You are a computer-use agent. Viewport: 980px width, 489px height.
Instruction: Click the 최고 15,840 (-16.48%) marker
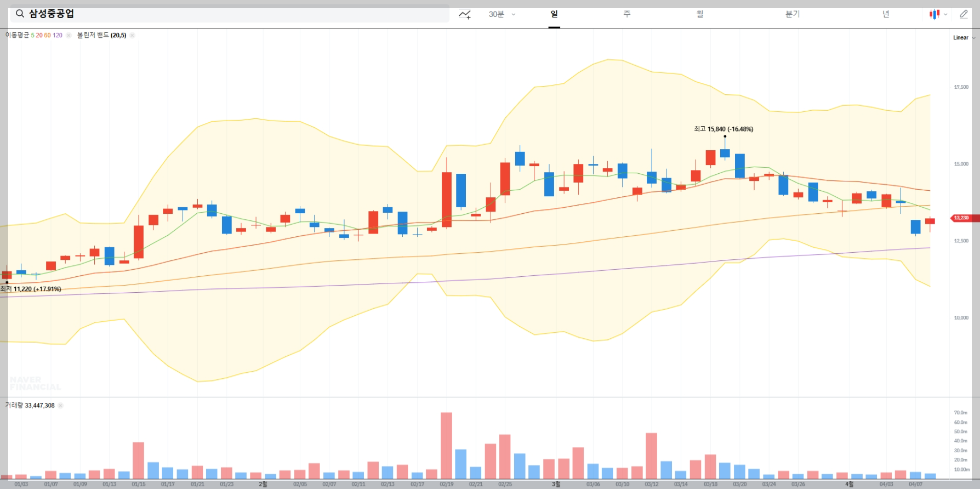click(x=723, y=129)
